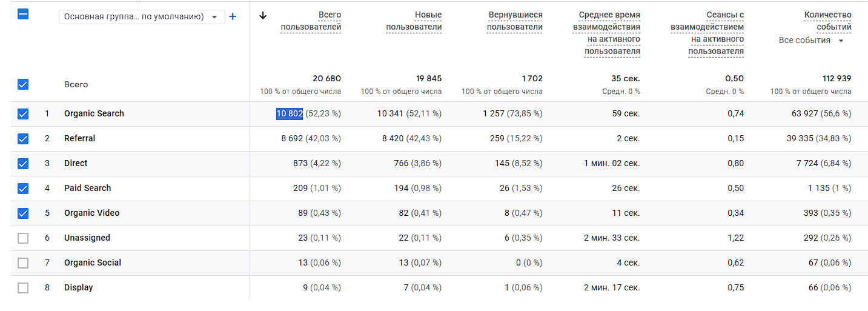Enable the Unassigned row checkbox

tap(23, 238)
